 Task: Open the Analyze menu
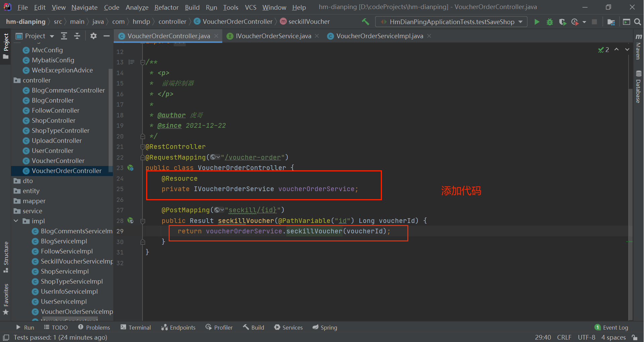[x=137, y=7]
